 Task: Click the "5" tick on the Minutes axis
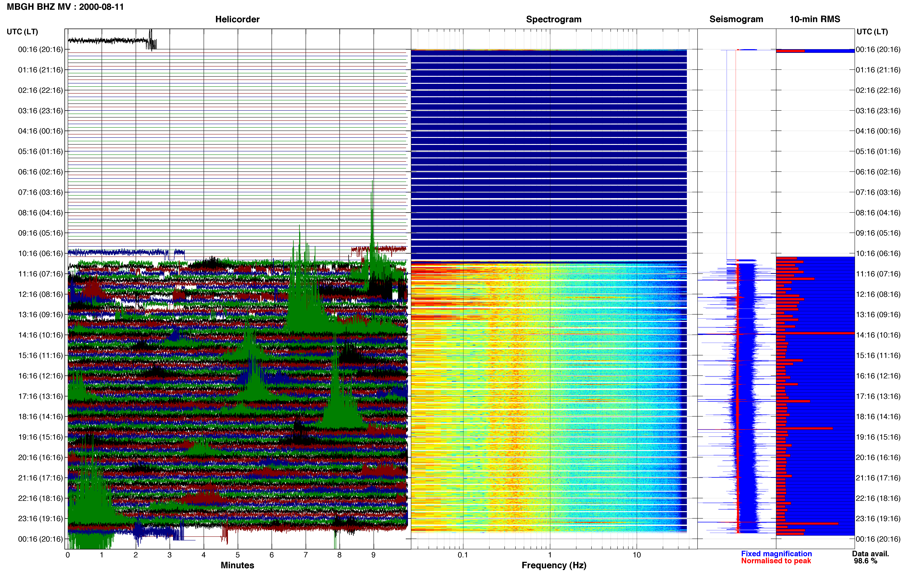point(238,555)
